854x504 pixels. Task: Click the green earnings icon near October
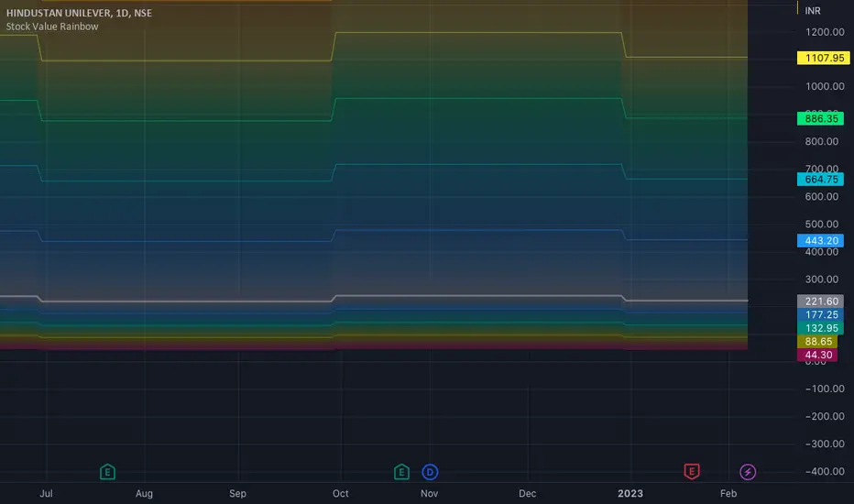(x=401, y=472)
